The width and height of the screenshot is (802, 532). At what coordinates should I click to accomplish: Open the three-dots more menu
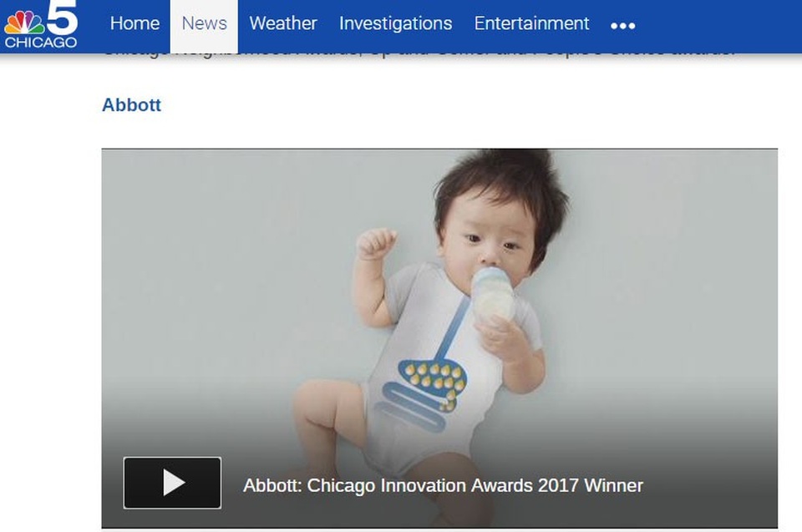coord(622,26)
